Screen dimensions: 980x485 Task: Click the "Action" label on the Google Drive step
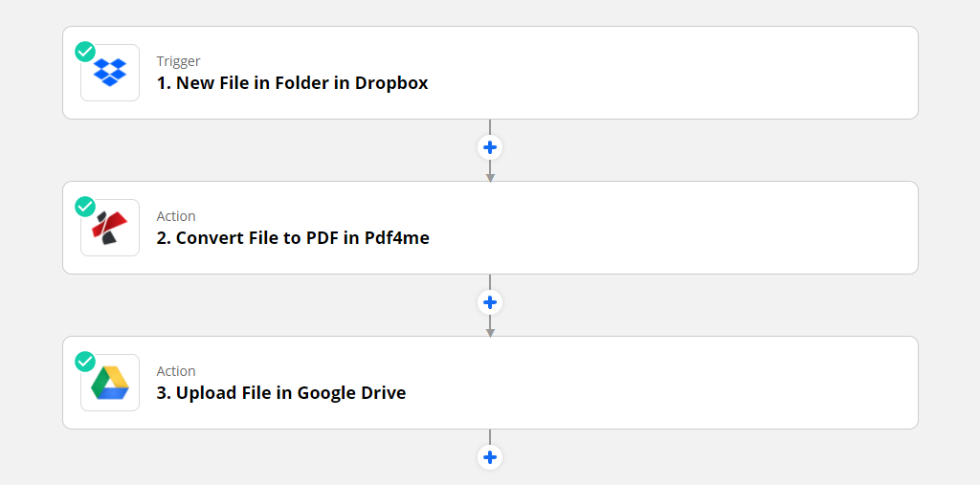176,371
